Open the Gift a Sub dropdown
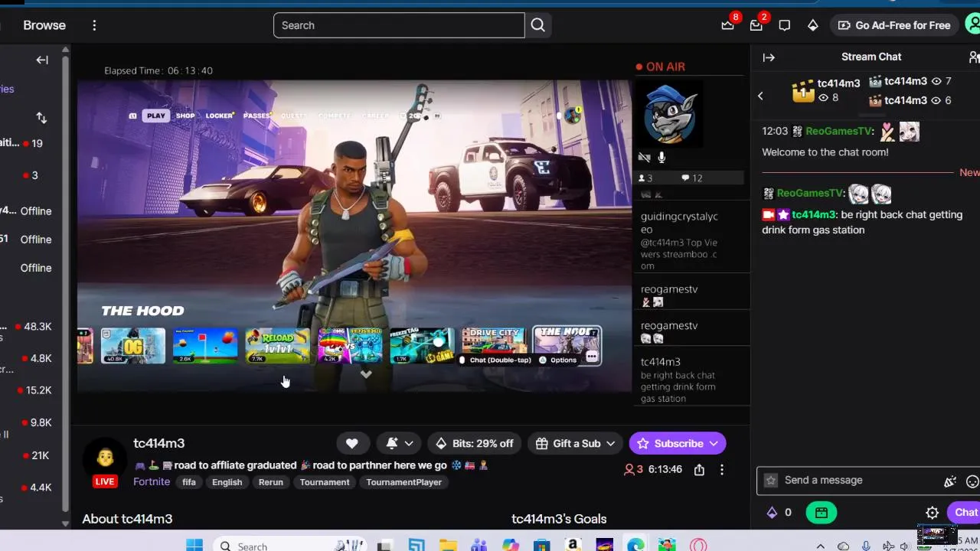 [576, 443]
